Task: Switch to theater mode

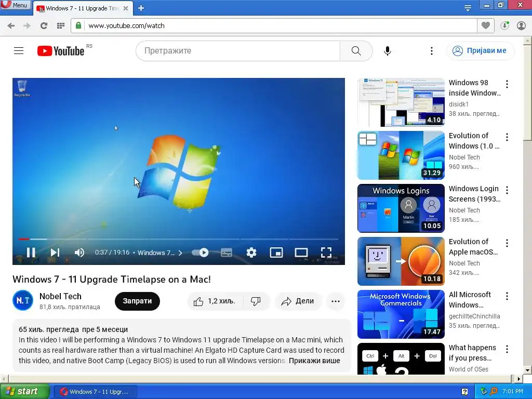Action: (x=301, y=252)
